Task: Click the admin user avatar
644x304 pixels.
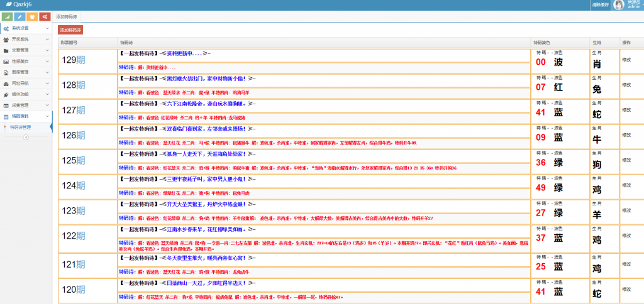Action: (619, 5)
